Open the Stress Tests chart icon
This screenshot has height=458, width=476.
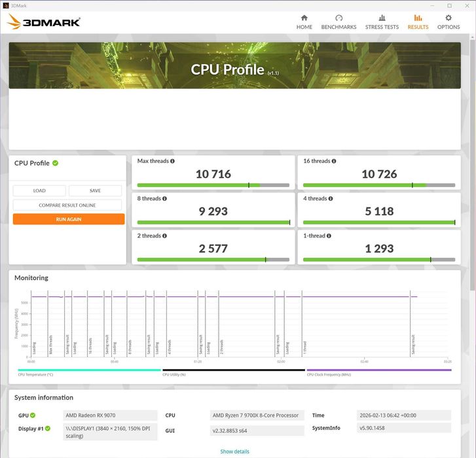click(382, 18)
